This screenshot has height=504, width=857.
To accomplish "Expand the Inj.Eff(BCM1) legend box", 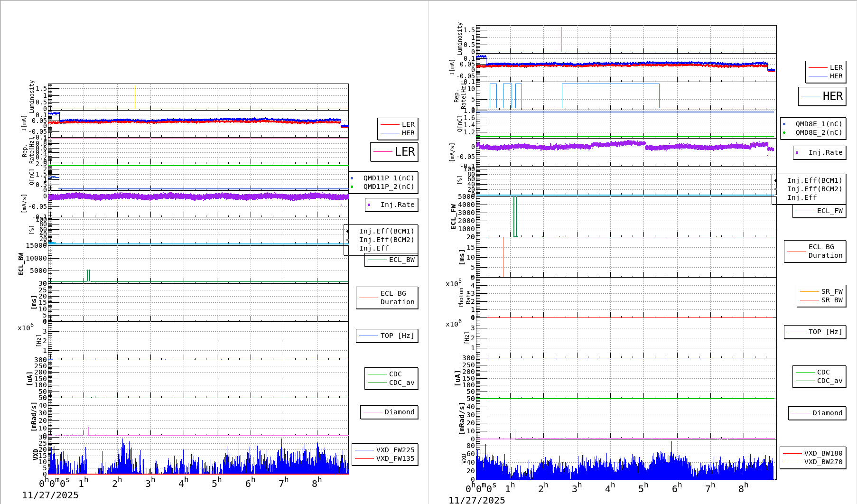I will click(387, 232).
